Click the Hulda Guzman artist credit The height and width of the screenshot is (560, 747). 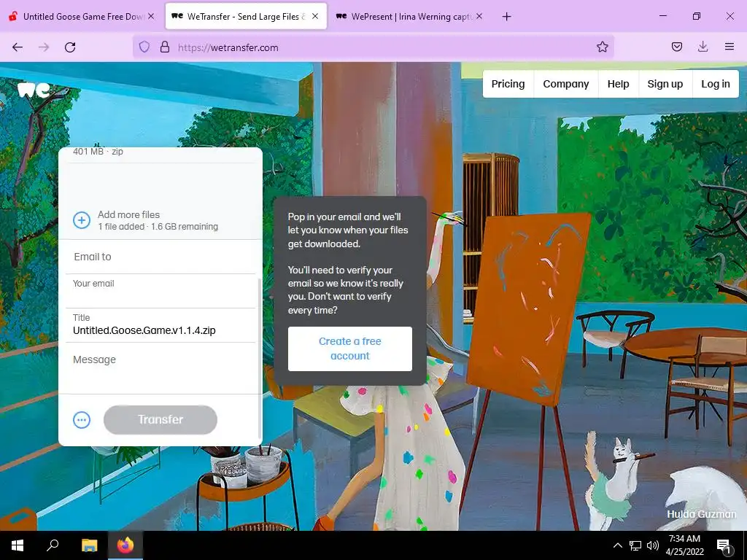(702, 514)
